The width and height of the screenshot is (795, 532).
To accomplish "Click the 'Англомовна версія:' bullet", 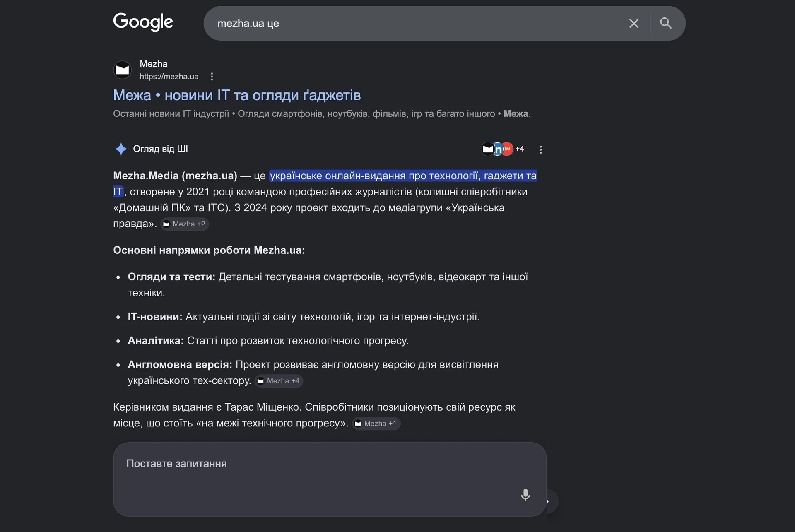I will coord(180,365).
